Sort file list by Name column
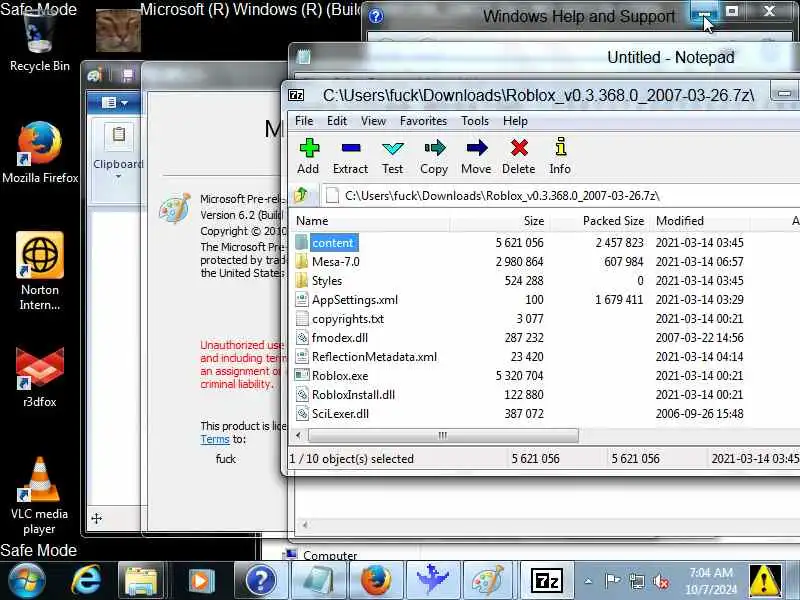 click(371, 221)
